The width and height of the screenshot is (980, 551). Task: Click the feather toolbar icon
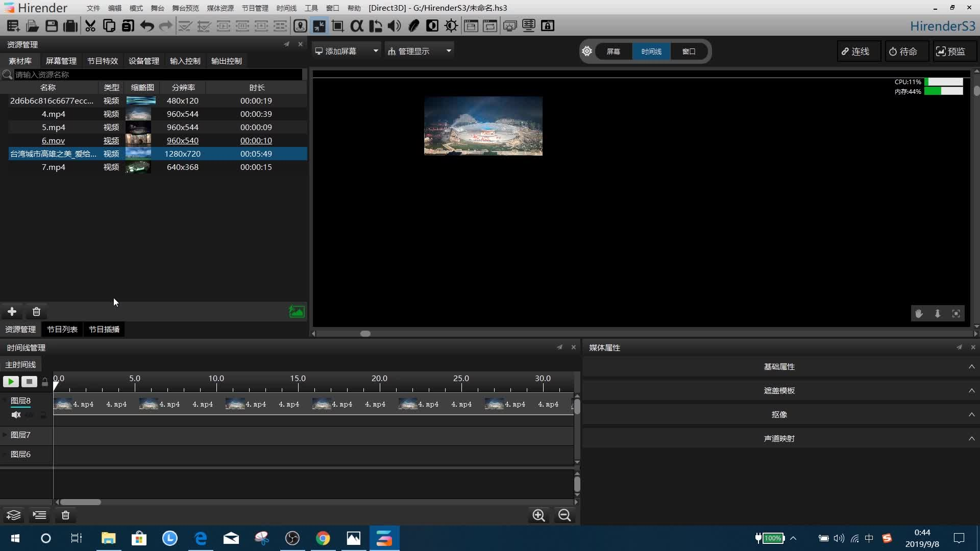(413, 26)
